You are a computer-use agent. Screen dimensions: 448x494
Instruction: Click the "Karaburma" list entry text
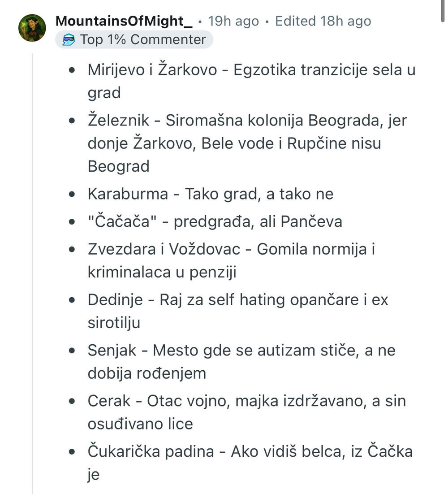point(128,194)
